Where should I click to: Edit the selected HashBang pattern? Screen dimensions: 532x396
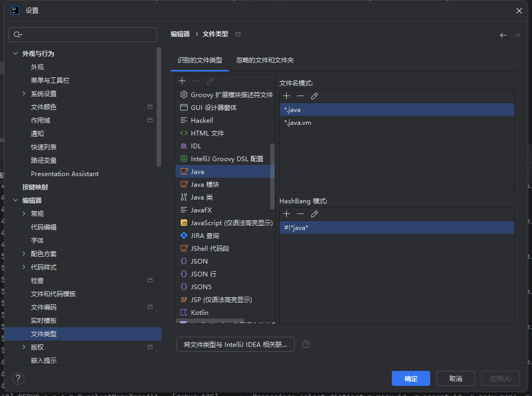[315, 214]
